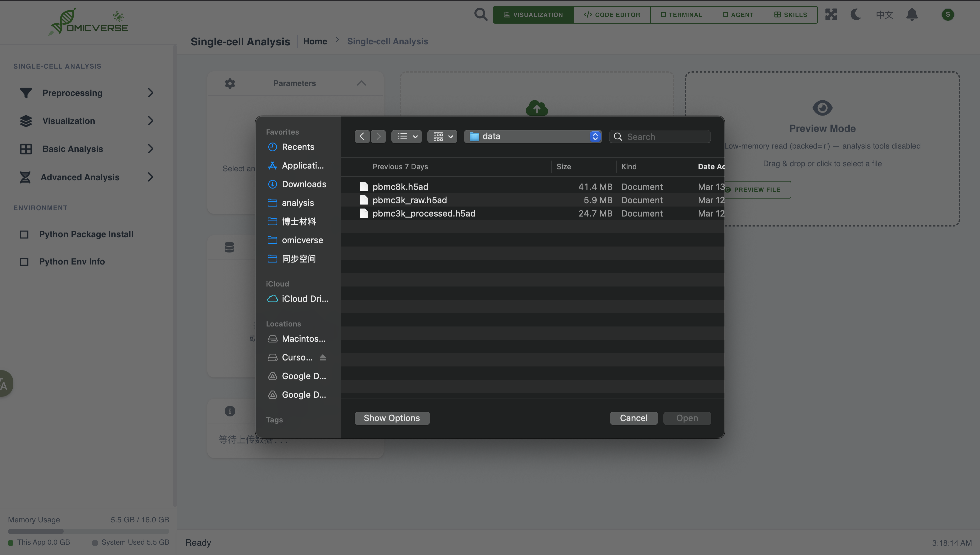Click Show Options button
980x555 pixels.
[x=392, y=418]
